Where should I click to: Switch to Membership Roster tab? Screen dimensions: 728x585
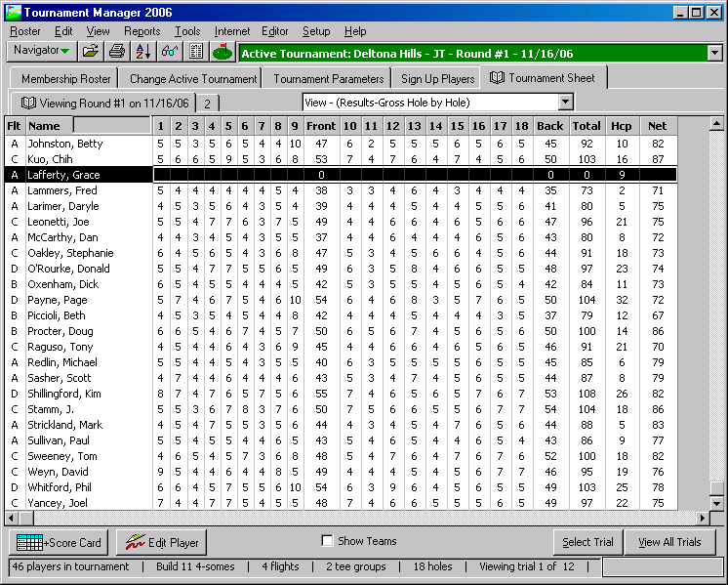point(64,78)
